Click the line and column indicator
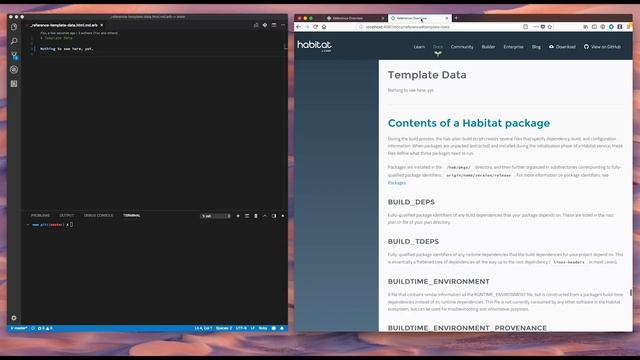The height and width of the screenshot is (360, 640). 203,328
